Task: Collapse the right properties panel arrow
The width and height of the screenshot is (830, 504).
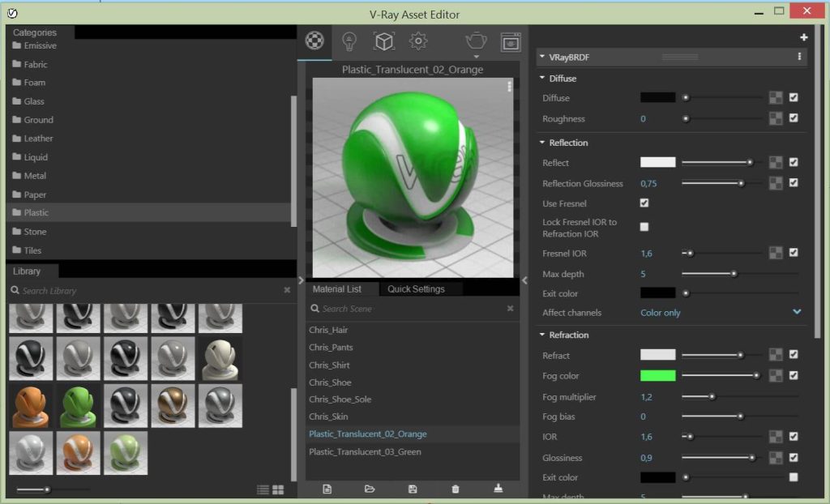Action: point(524,280)
